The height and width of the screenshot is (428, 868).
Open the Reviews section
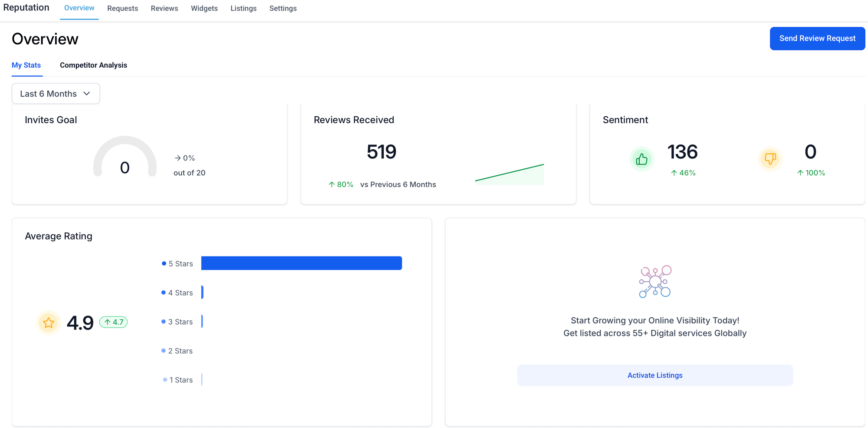(164, 8)
